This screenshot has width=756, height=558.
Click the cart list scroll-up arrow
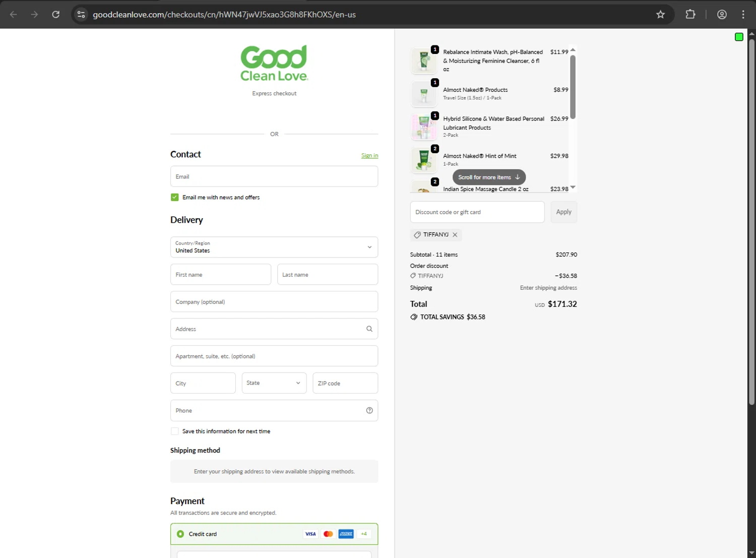[x=573, y=50]
